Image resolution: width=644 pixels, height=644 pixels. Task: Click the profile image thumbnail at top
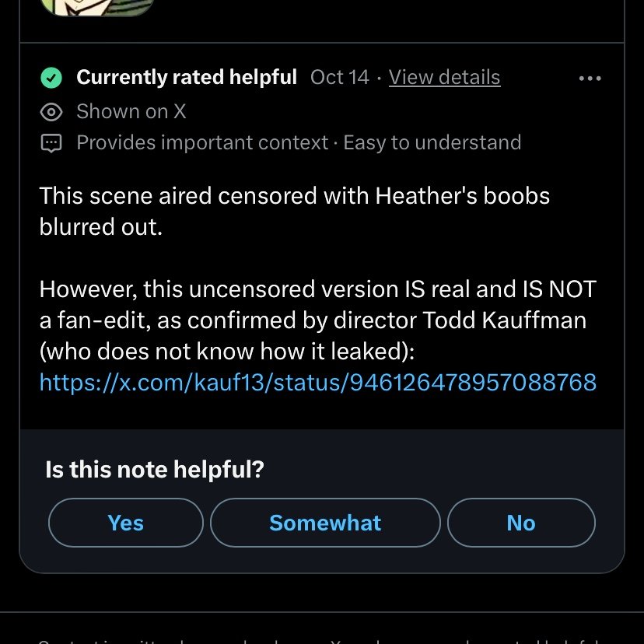97,6
